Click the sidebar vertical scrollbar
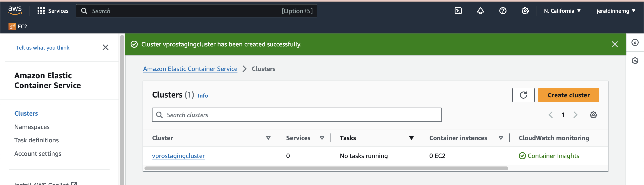The height and width of the screenshot is (185, 644). click(122, 110)
